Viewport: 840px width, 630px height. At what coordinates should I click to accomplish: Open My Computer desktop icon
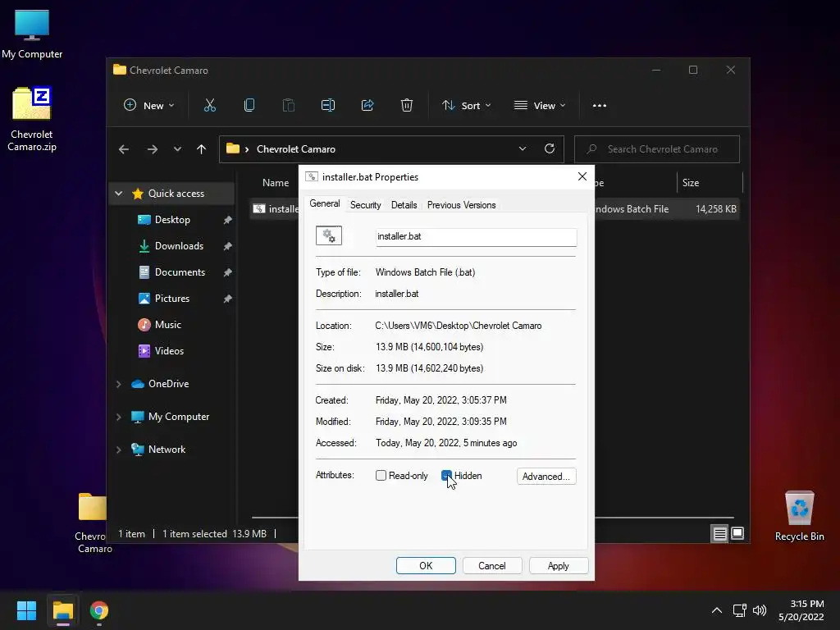[32, 34]
